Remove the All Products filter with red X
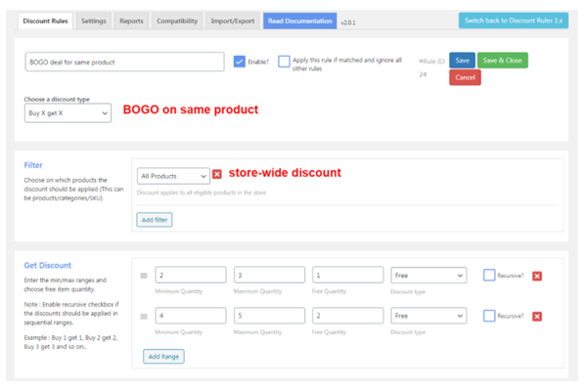Screen dimensions: 588x387 click(217, 174)
